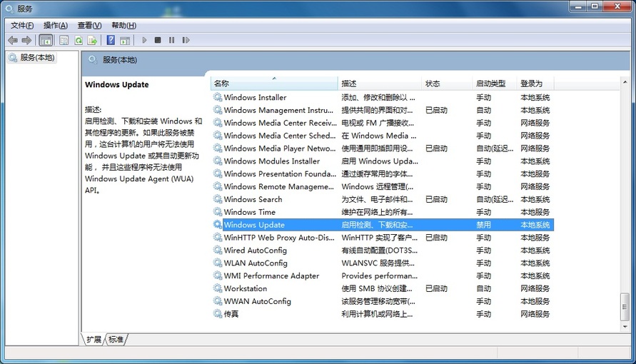Click the gear icon of WWAN AutoConfig
636x364 pixels.
218,301
